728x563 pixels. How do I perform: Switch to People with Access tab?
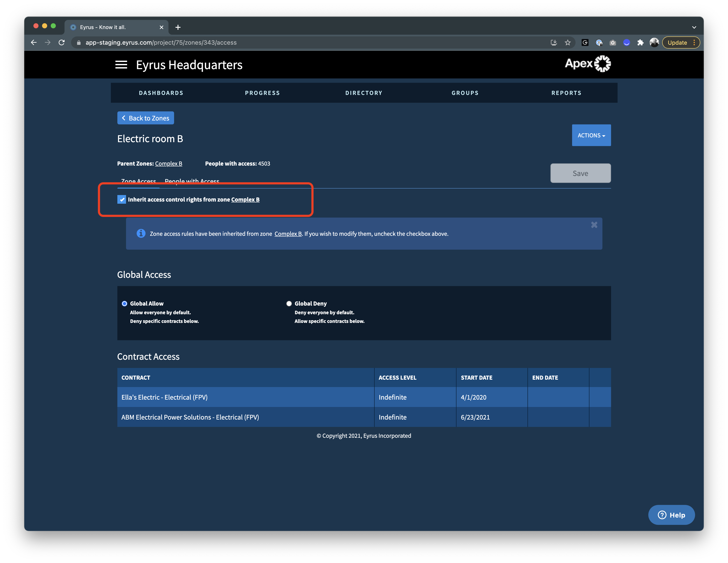pyautogui.click(x=192, y=182)
